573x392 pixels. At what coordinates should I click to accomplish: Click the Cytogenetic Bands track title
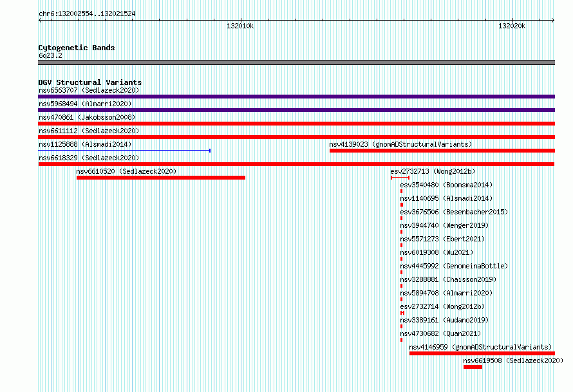77,48
